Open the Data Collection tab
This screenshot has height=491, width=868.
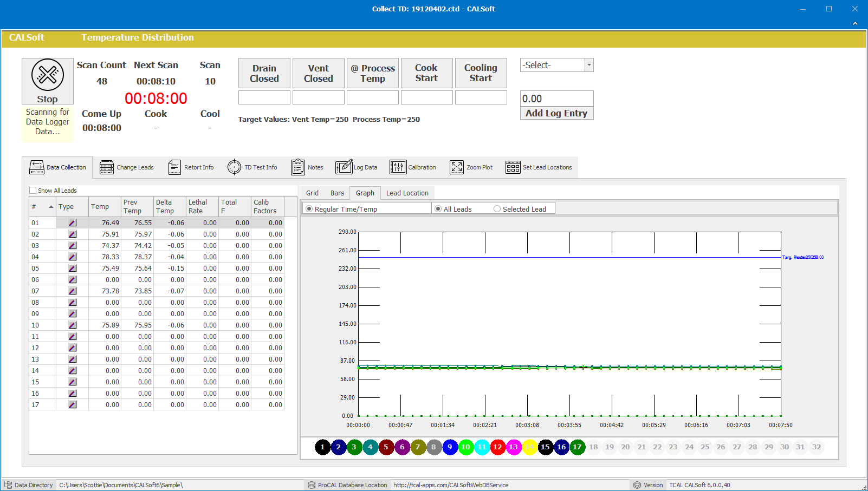point(57,167)
